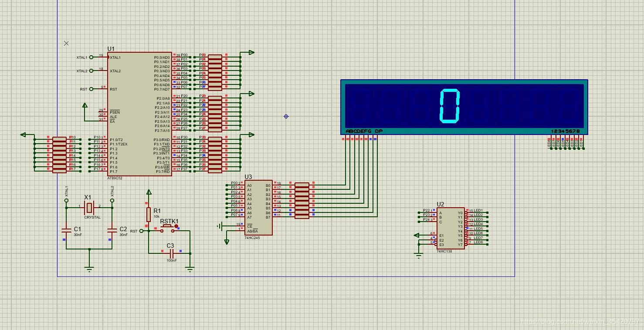The height and width of the screenshot is (330, 644).
Task: Click the 12345678 digit legend on display
Action: 566,131
